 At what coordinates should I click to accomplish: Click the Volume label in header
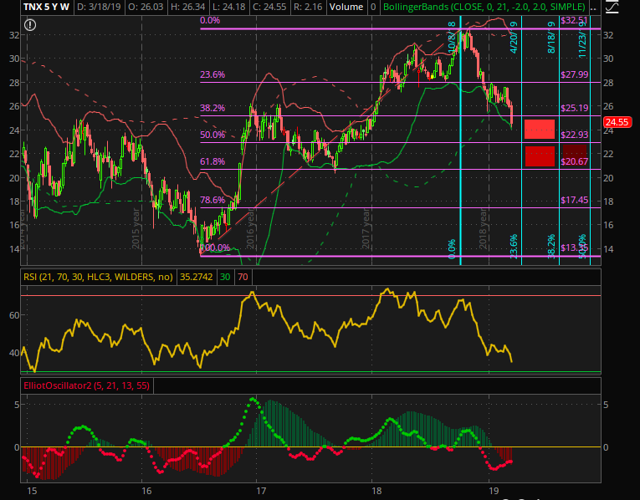[346, 7]
